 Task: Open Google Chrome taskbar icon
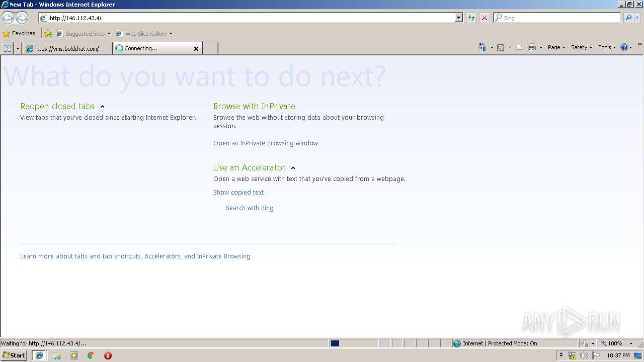pos(91,355)
